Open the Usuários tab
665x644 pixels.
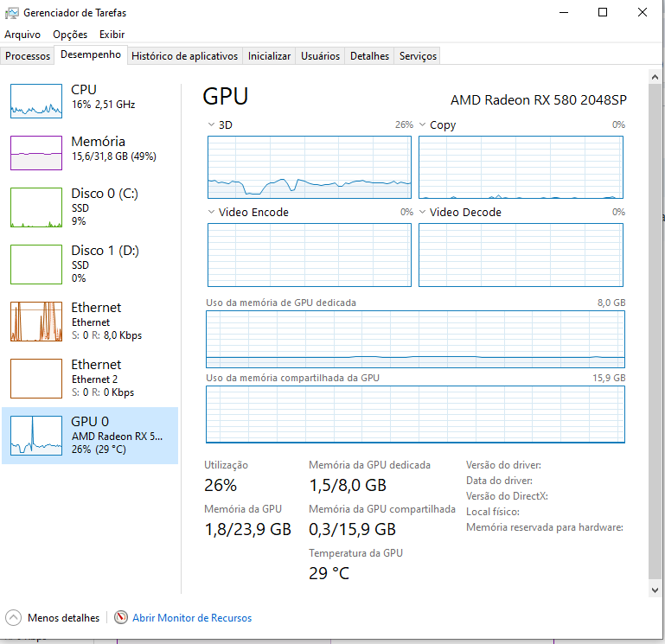320,56
